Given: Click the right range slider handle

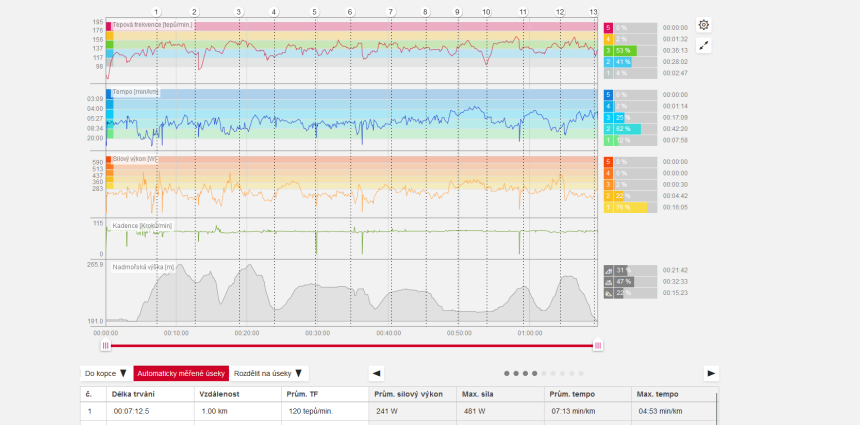Looking at the screenshot, I should click(598, 345).
